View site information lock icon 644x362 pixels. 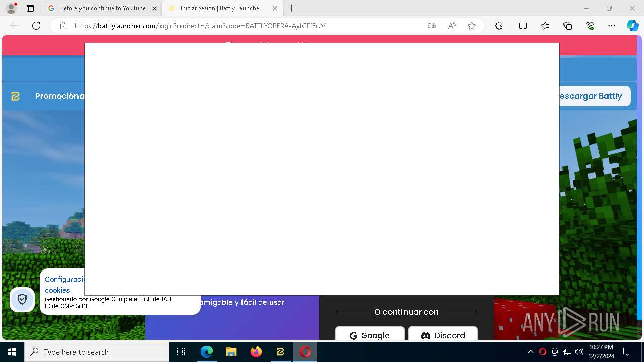63,26
